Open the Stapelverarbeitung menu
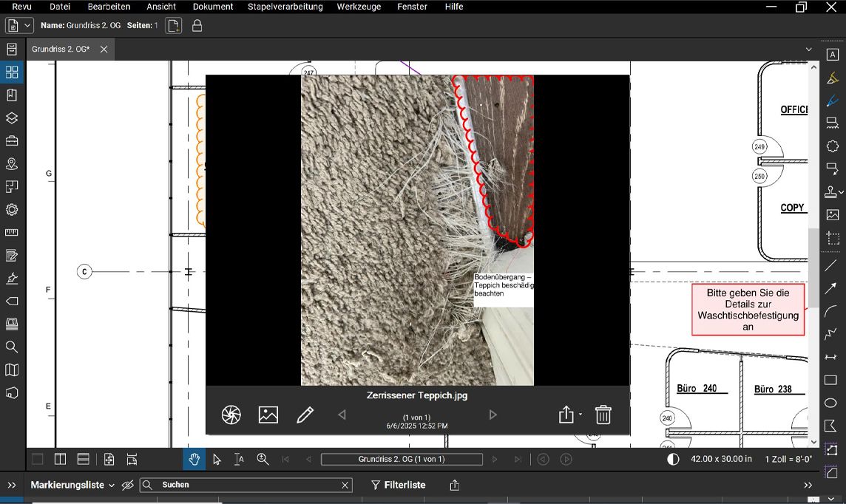The image size is (846, 504). point(285,7)
